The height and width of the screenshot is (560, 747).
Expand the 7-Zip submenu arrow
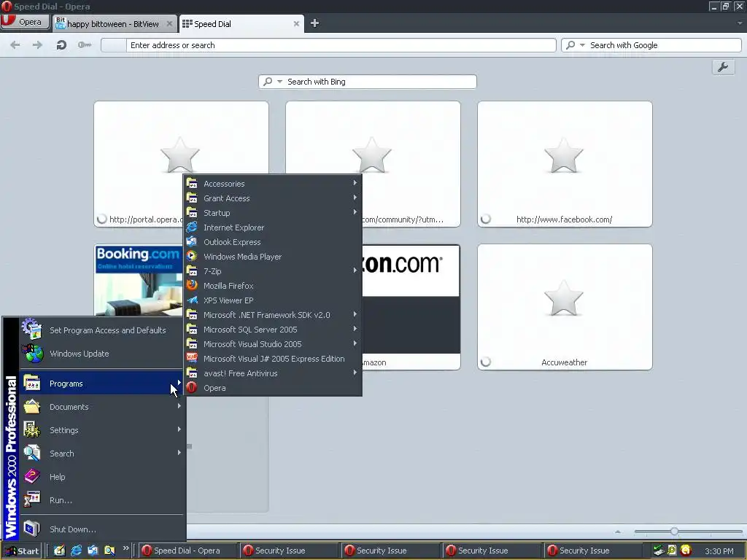point(355,271)
